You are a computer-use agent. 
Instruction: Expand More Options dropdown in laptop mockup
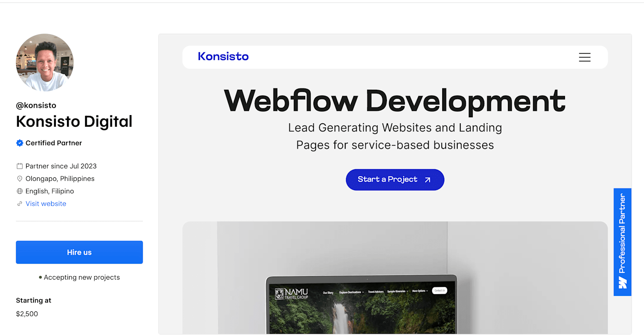pyautogui.click(x=420, y=291)
